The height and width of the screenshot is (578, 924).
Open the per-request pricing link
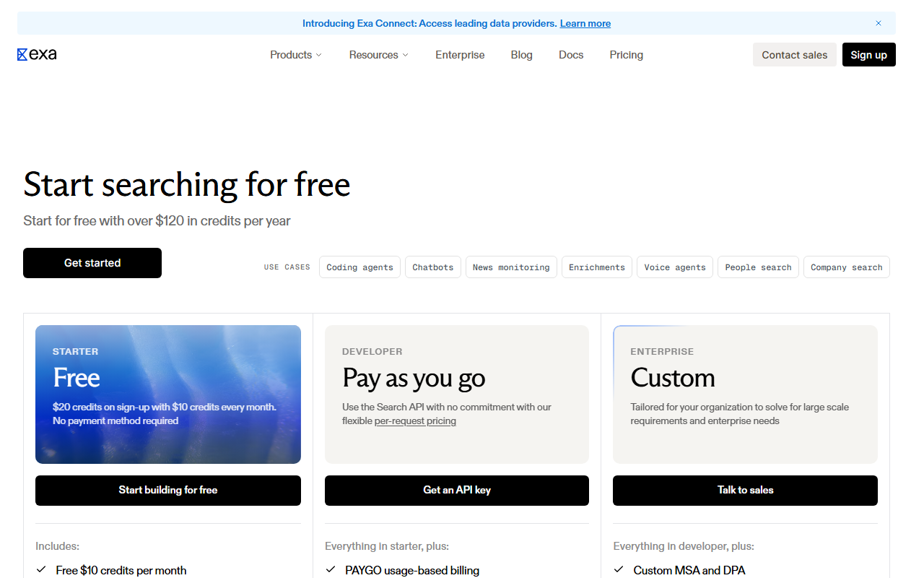pos(415,421)
